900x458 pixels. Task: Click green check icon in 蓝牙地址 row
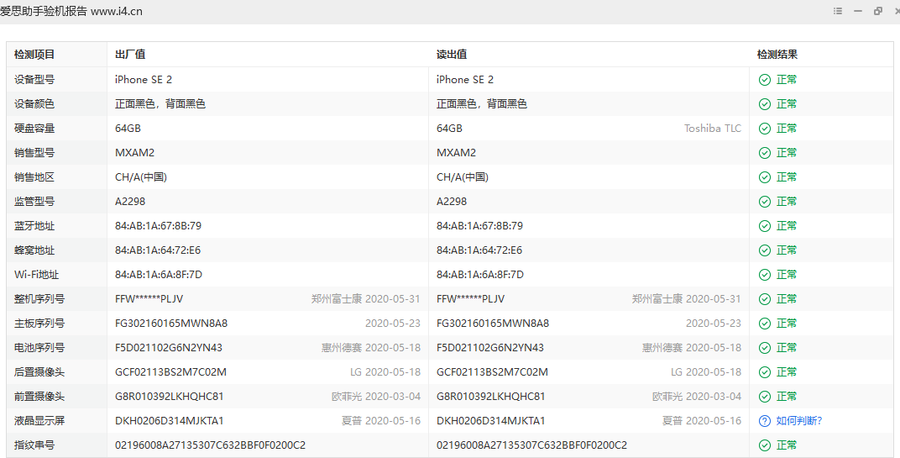(x=765, y=226)
